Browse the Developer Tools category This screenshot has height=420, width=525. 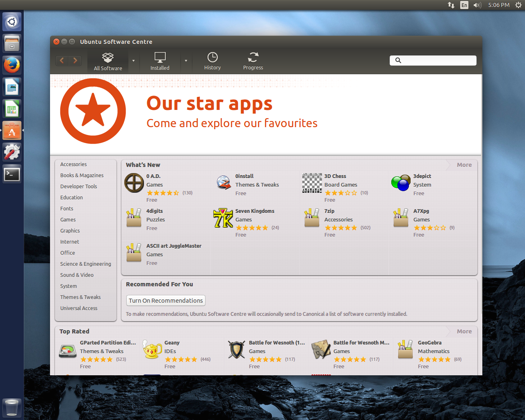coord(79,187)
